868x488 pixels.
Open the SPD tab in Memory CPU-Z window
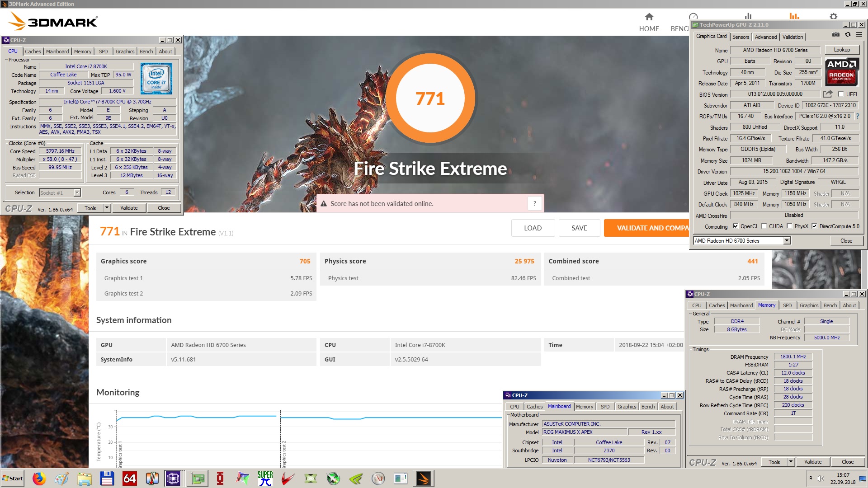click(x=787, y=305)
